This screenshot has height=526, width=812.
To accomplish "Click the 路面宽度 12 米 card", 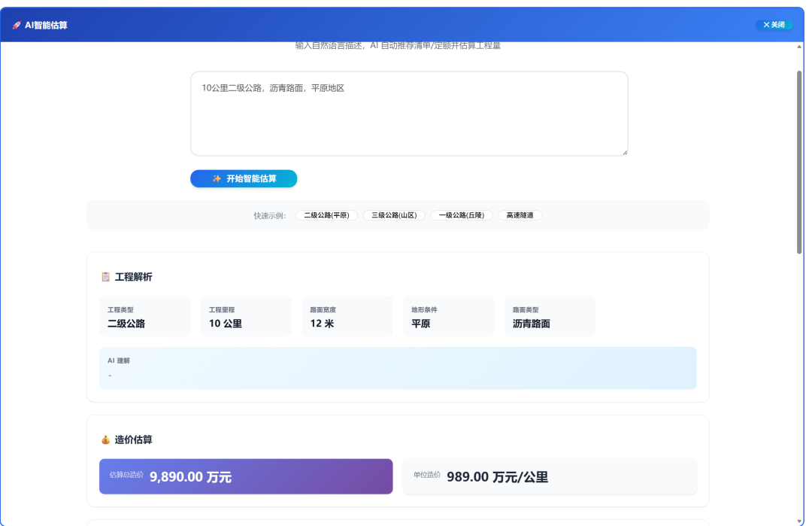I will pyautogui.click(x=347, y=316).
